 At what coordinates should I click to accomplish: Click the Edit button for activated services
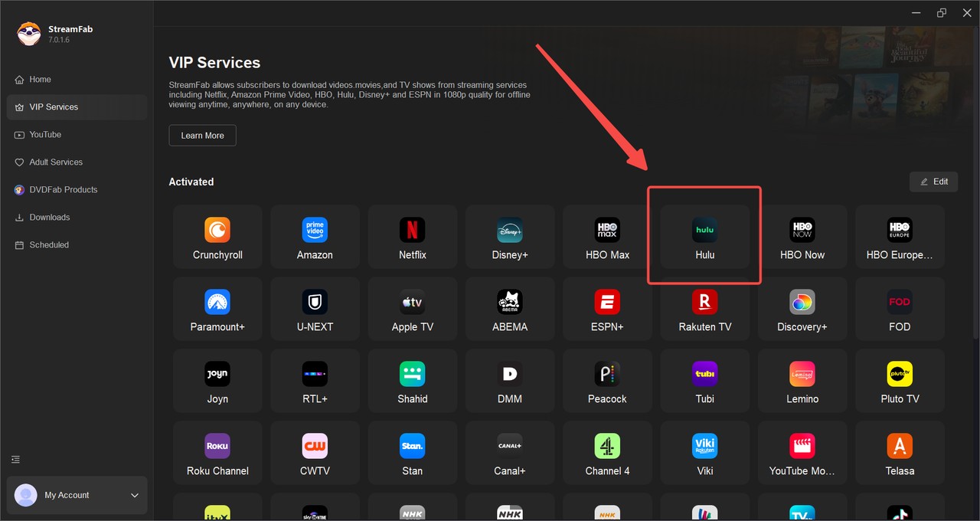pos(933,182)
